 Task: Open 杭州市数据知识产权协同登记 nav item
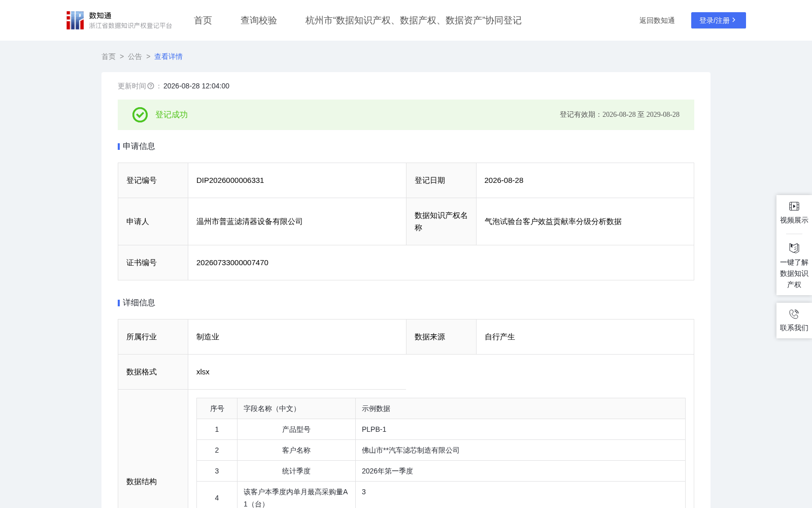click(414, 20)
